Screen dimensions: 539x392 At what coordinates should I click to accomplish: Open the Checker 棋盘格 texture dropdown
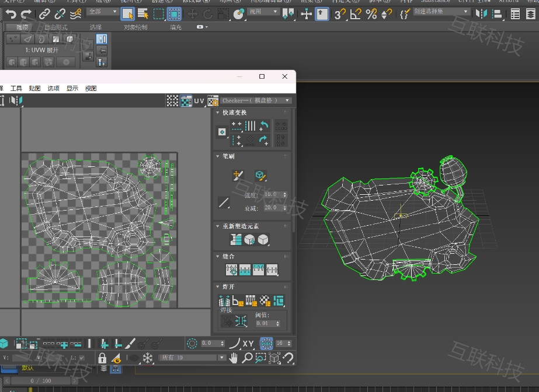coord(256,100)
